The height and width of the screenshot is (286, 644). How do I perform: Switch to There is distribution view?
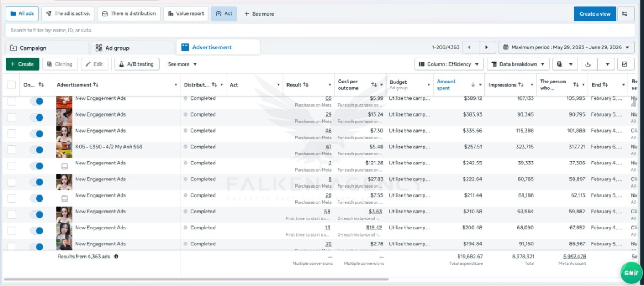(x=129, y=13)
